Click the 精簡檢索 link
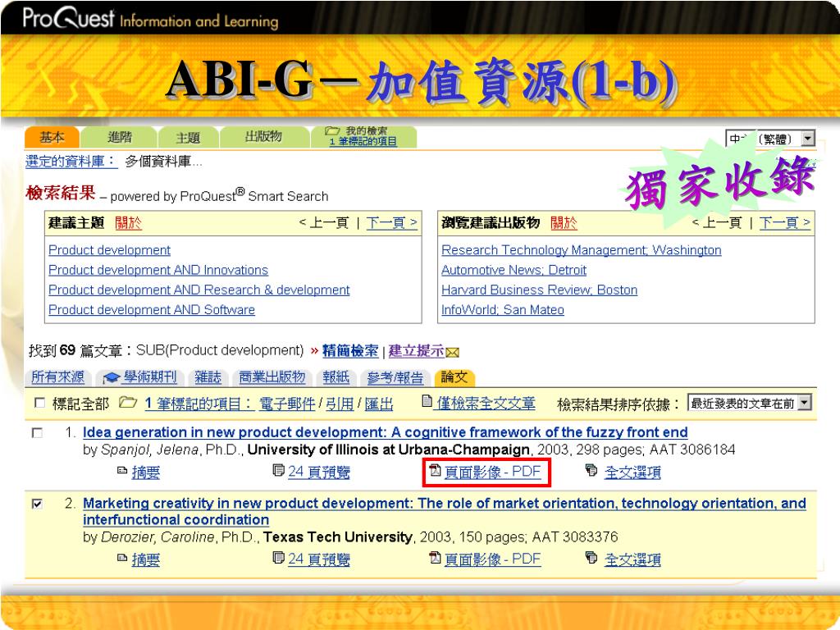This screenshot has height=630, width=840. pos(350,351)
